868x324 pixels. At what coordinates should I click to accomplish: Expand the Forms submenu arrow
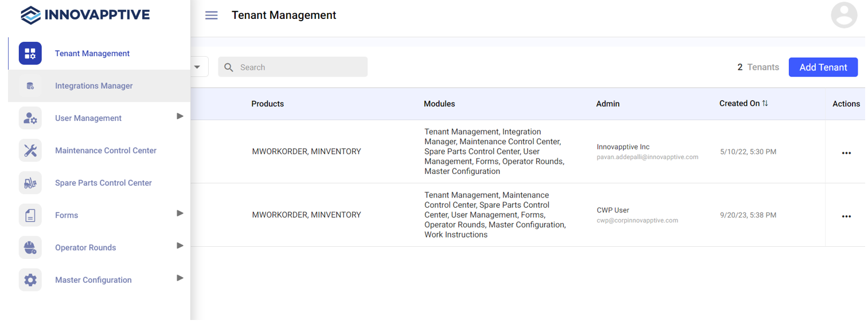(180, 213)
